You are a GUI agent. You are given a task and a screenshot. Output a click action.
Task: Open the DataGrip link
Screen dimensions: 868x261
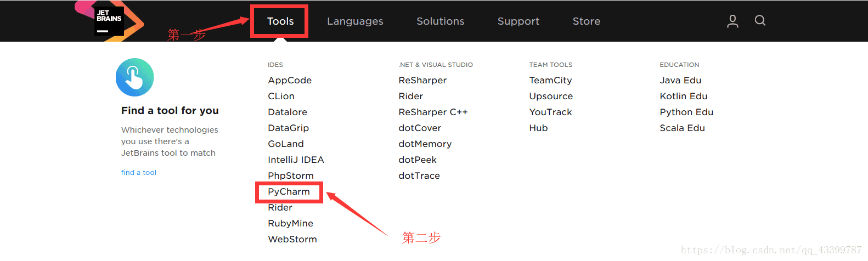coord(288,128)
